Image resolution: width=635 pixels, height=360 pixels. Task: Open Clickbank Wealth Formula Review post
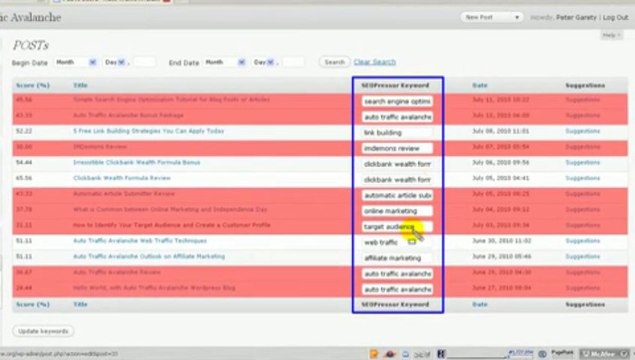pyautogui.click(x=122, y=178)
